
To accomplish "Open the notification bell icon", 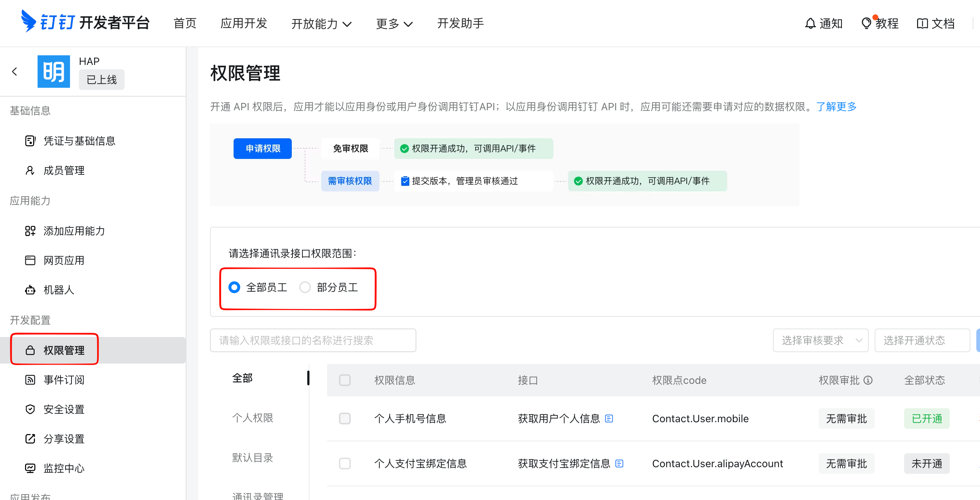I will coord(810,24).
